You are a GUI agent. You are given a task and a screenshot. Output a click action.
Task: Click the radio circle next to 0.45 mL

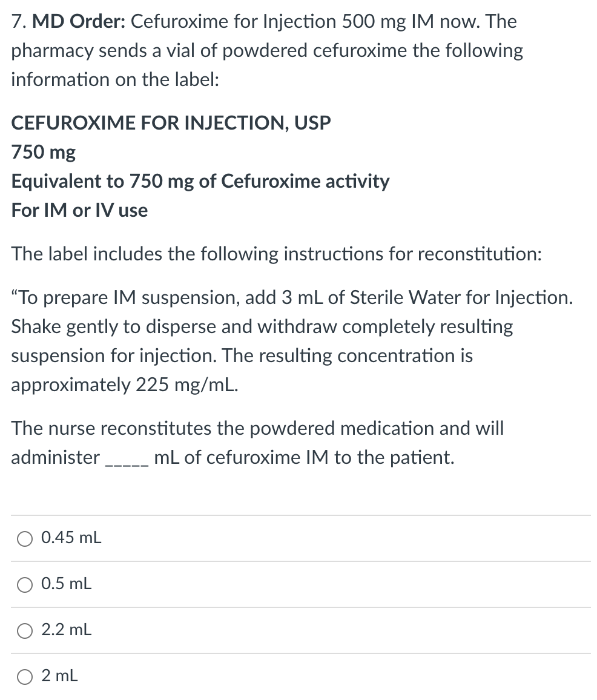click(x=24, y=538)
